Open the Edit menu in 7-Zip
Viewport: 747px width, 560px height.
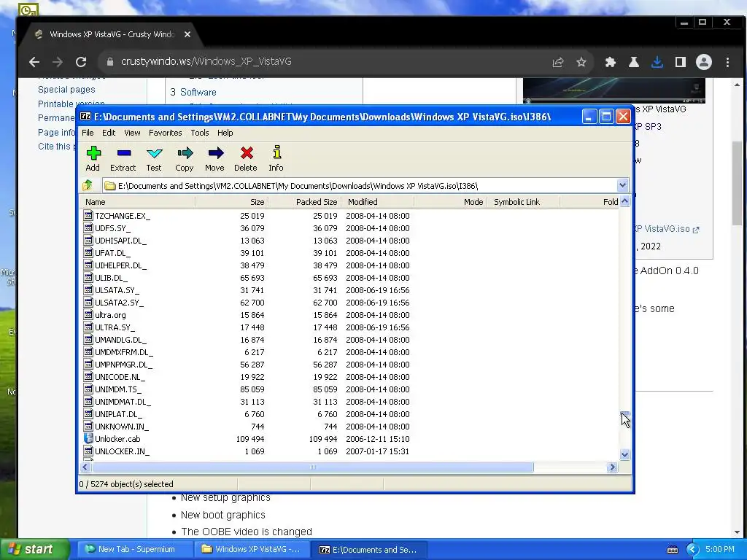(109, 133)
